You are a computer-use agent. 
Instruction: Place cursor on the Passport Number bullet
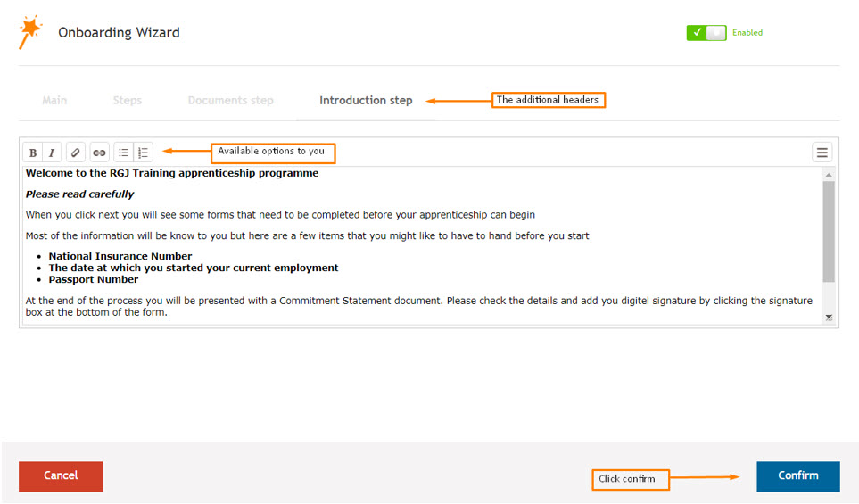pyautogui.click(x=93, y=279)
